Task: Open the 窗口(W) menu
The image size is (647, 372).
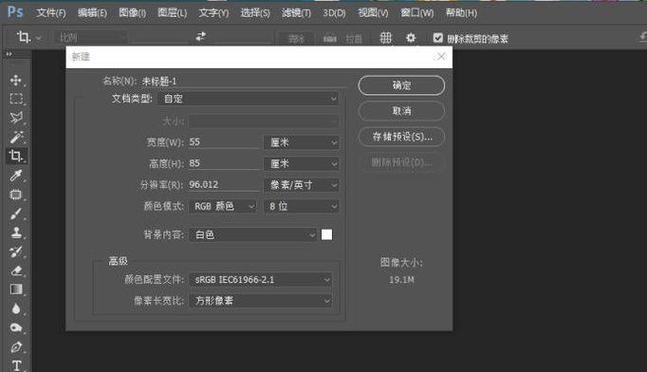Action: (417, 13)
